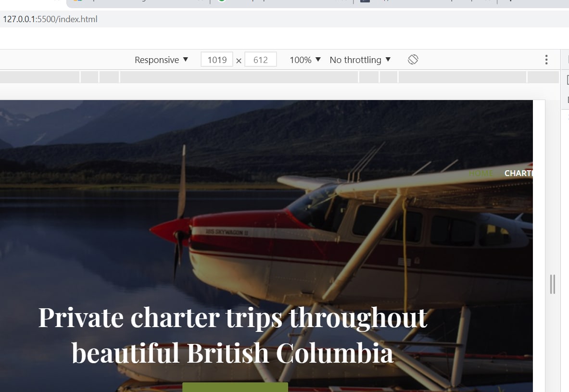Click the small media query segment second from left
569x392 pixels.
(89, 77)
